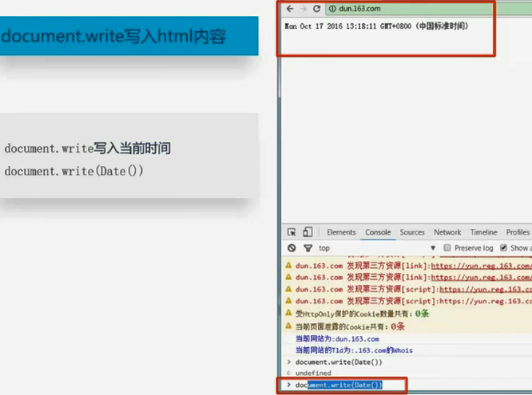This screenshot has width=532, height=395.
Task: Open the top execution context dropdown
Action: tap(376, 248)
